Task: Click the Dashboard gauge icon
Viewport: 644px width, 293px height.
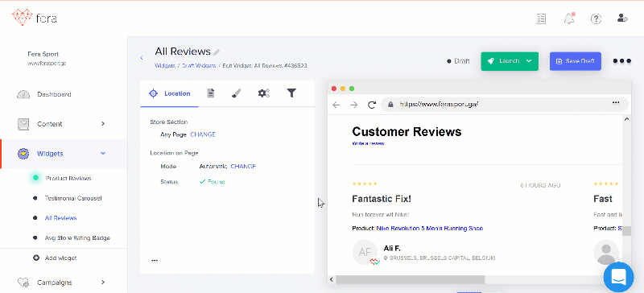Action: (23, 94)
